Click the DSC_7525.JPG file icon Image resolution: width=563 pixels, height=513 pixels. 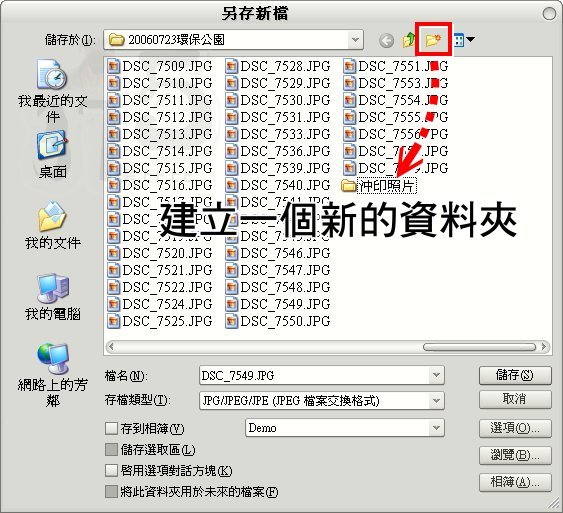pos(113,321)
